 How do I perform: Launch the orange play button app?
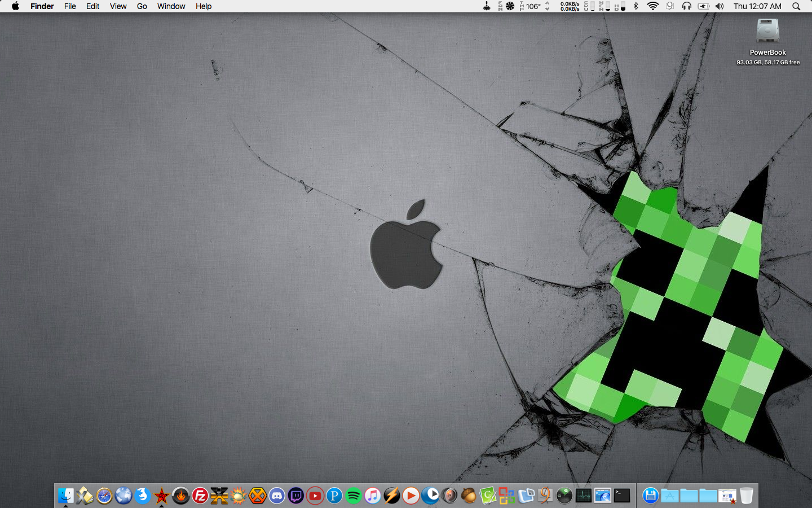click(411, 496)
